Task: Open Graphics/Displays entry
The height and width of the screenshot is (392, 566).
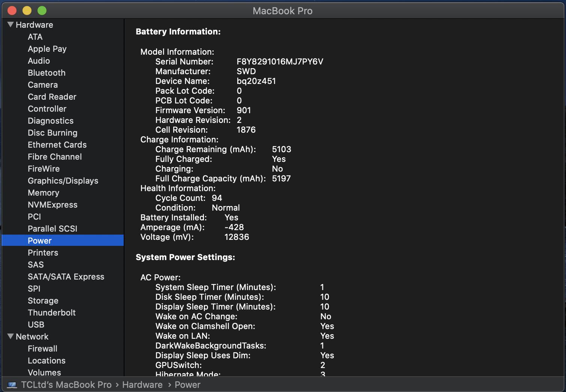Action: (x=63, y=181)
